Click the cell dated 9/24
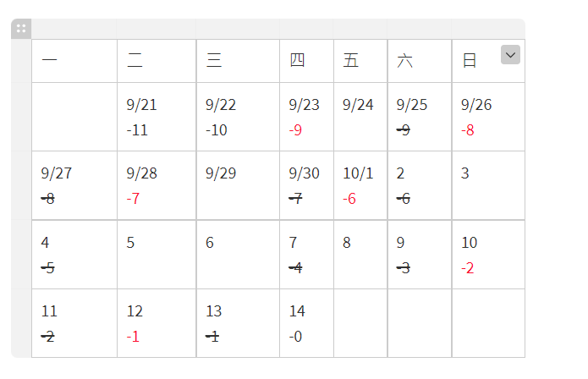This screenshot has height=379, width=588. point(360,117)
